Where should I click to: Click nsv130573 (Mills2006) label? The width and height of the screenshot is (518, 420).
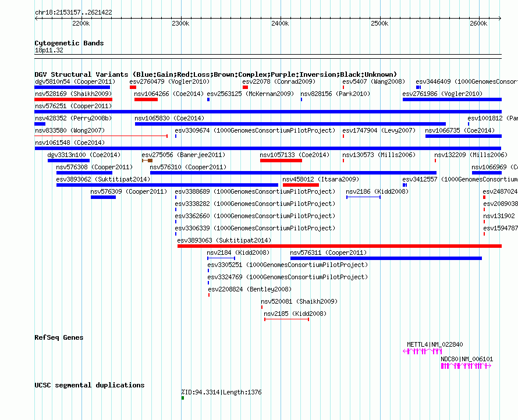point(379,155)
